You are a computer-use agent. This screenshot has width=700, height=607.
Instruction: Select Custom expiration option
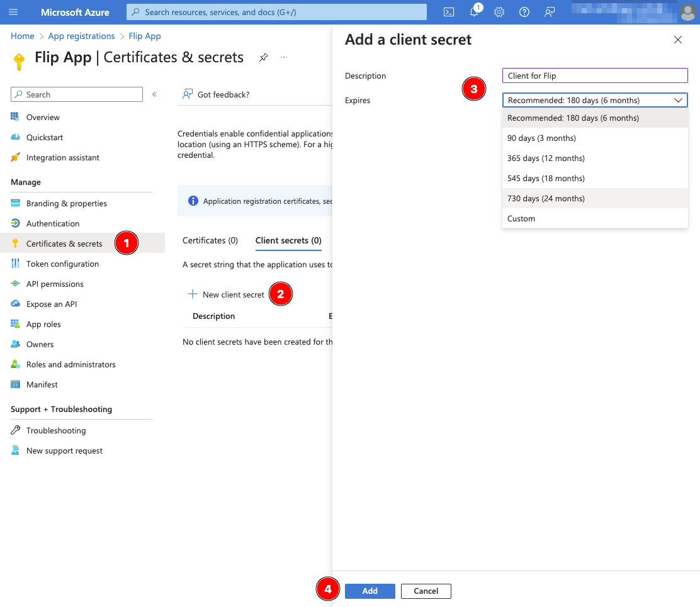[595, 218]
